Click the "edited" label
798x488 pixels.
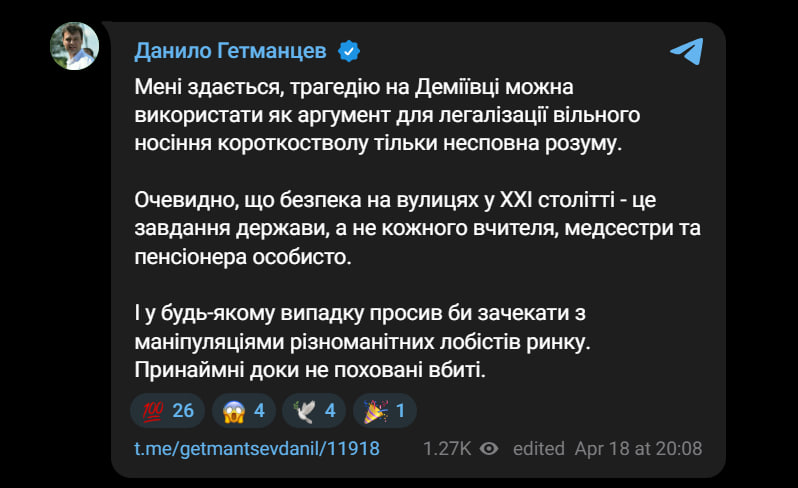click(x=539, y=449)
